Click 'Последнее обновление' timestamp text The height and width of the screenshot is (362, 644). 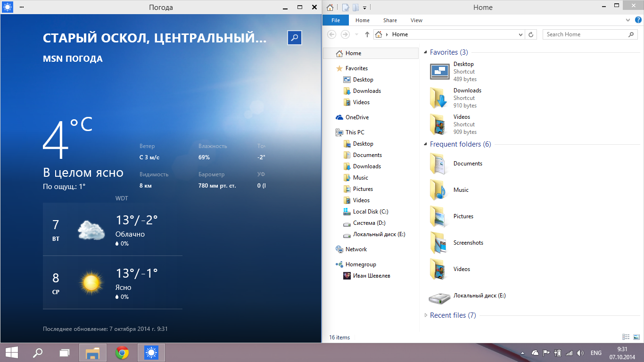pyautogui.click(x=106, y=329)
